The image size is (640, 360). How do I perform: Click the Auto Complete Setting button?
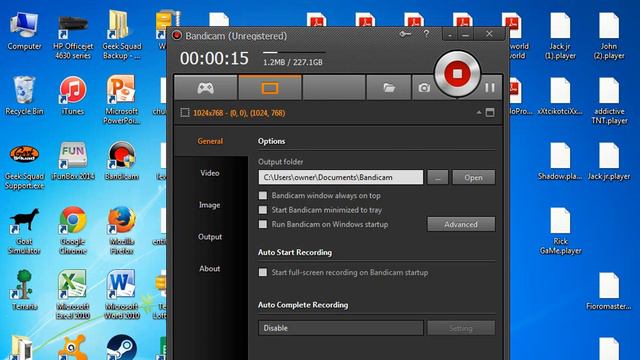click(461, 328)
